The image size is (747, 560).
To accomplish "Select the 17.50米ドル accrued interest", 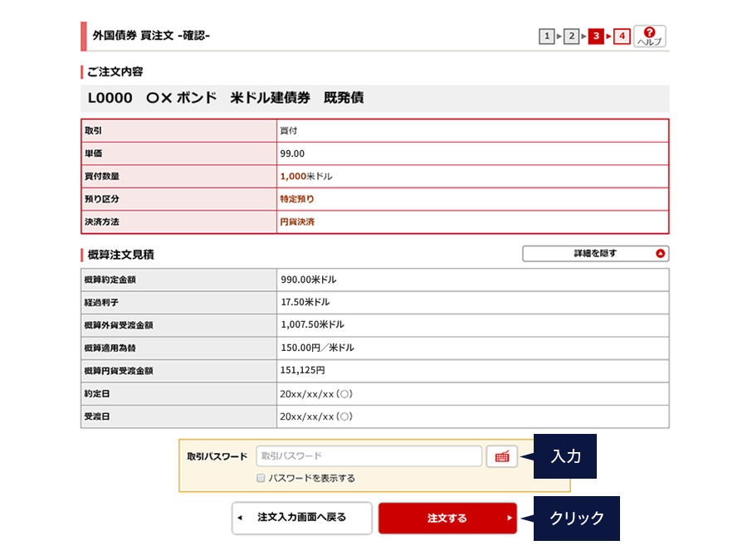I will (x=305, y=302).
